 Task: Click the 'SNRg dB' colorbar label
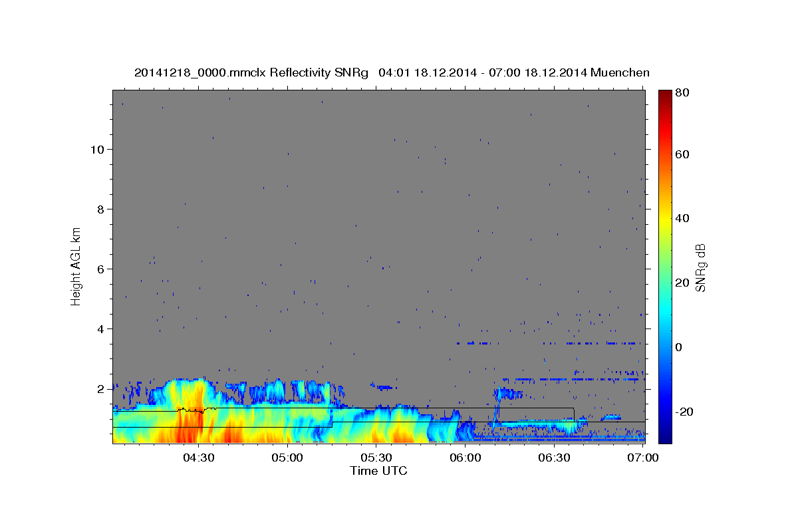coord(700,268)
